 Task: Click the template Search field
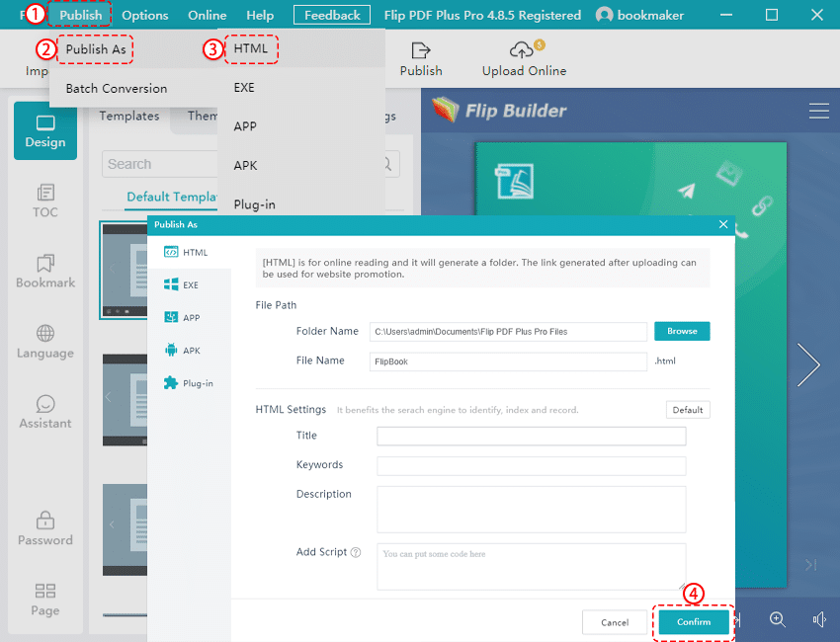(160, 164)
